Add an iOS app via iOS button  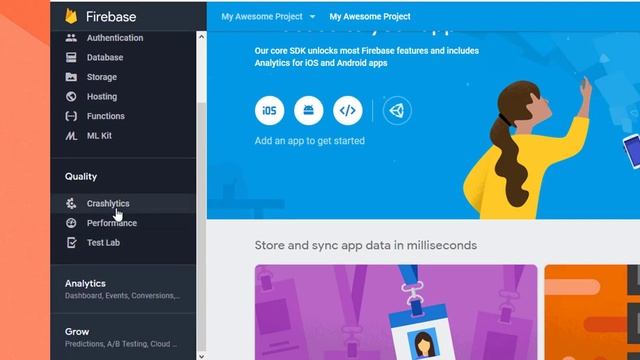269,110
